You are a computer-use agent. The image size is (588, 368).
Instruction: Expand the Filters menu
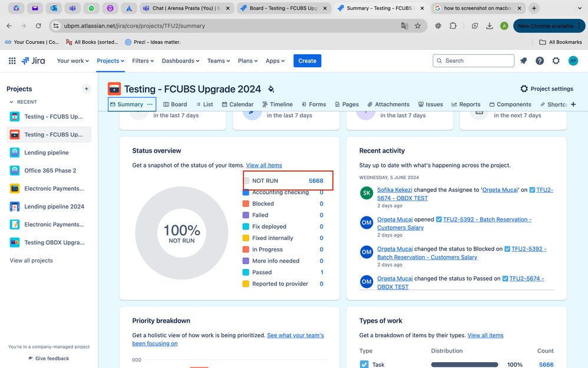click(143, 61)
